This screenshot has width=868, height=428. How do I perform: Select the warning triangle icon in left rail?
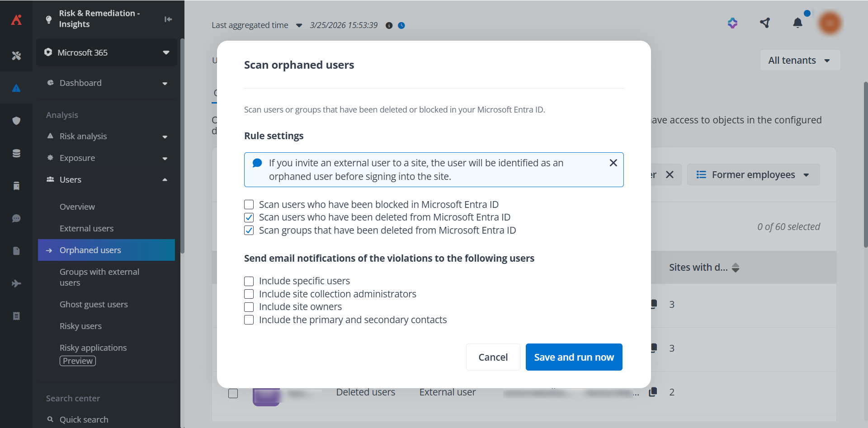16,88
